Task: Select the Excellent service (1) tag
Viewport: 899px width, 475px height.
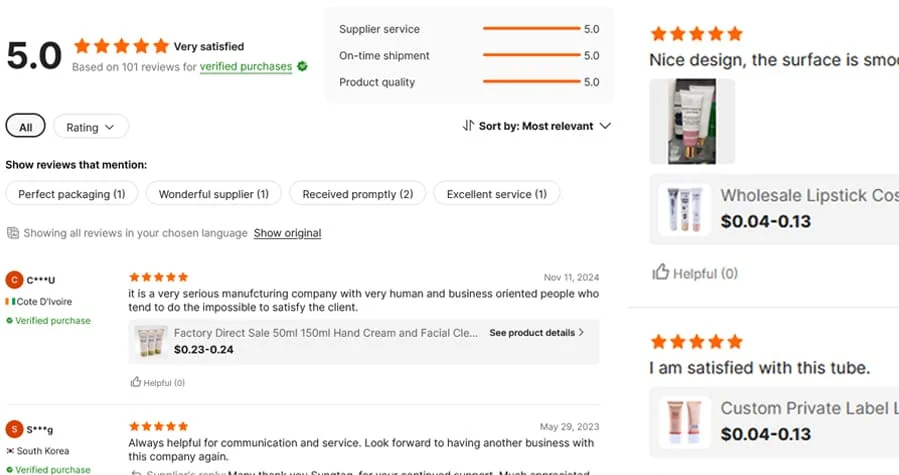Action: click(496, 194)
